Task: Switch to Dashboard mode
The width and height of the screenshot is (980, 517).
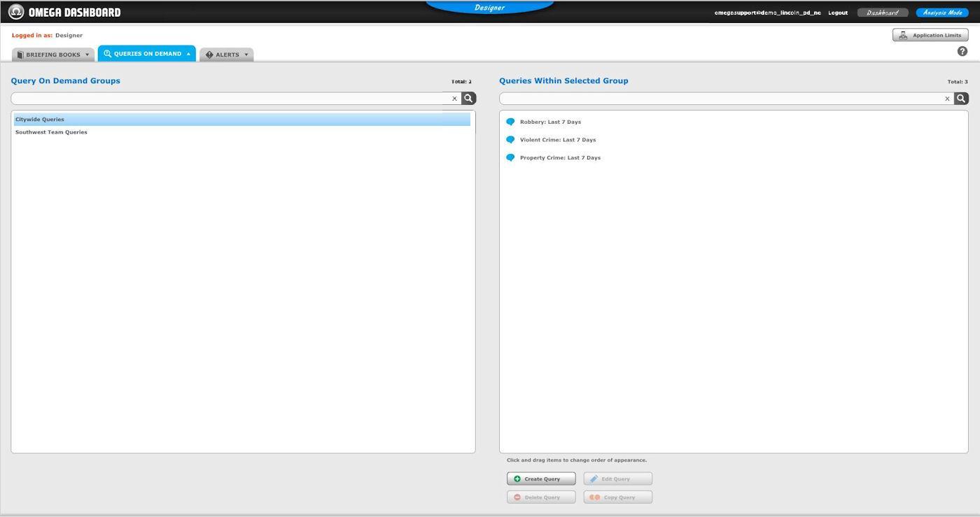Action: click(x=882, y=13)
